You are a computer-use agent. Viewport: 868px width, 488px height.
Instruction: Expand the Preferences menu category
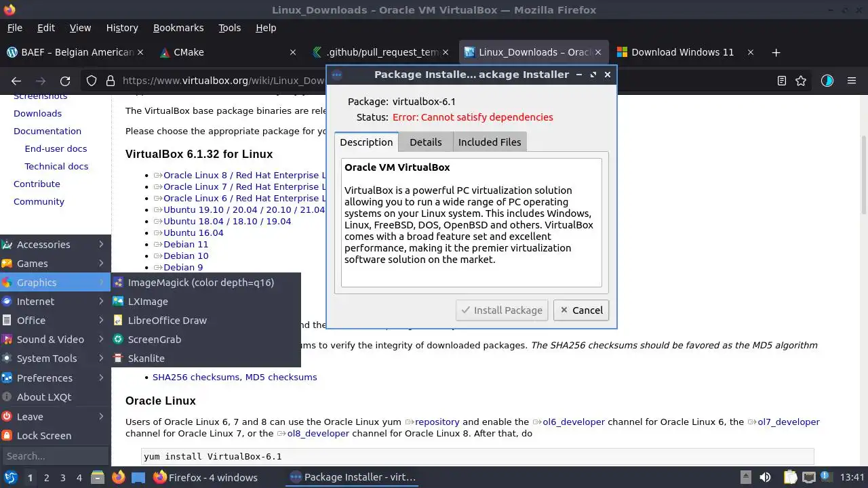pos(56,378)
